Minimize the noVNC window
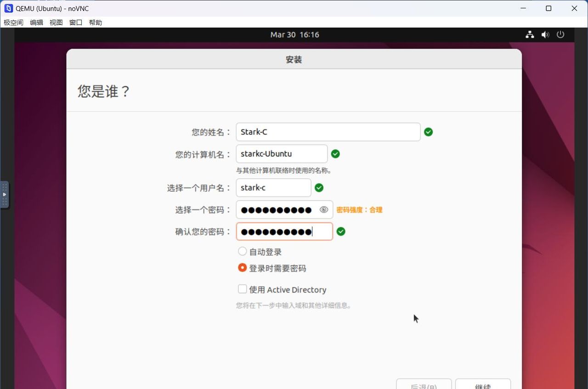This screenshot has height=389, width=588. coord(523,8)
